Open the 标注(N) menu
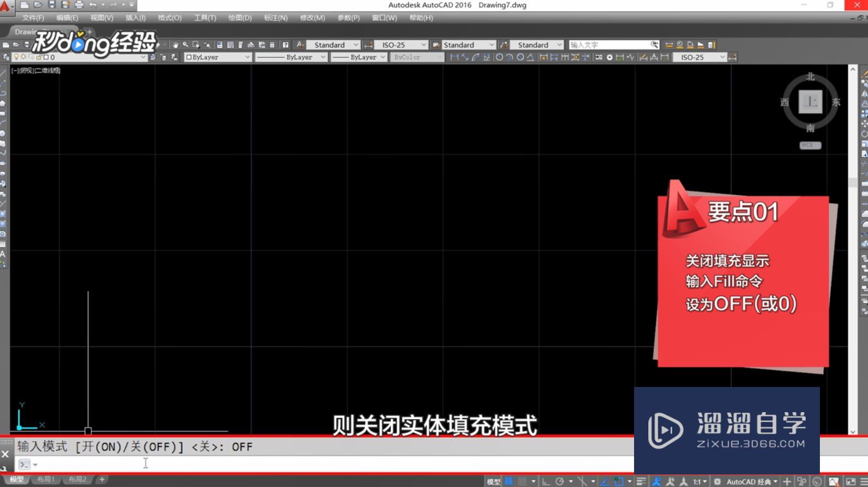 click(275, 18)
